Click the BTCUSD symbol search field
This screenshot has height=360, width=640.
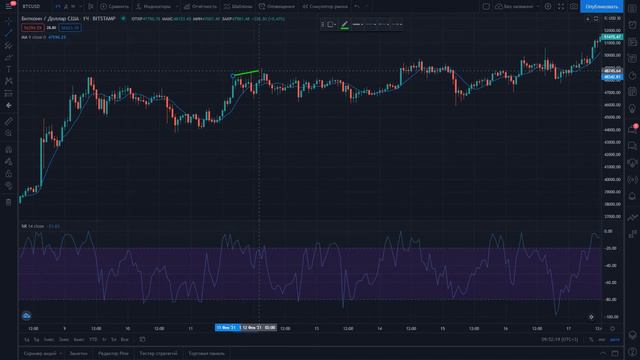tap(31, 6)
